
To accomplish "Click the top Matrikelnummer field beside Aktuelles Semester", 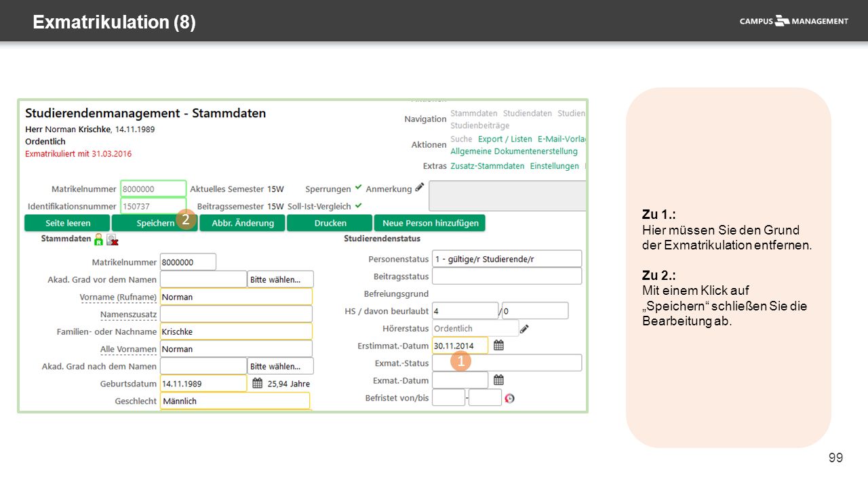I will 153,188.
